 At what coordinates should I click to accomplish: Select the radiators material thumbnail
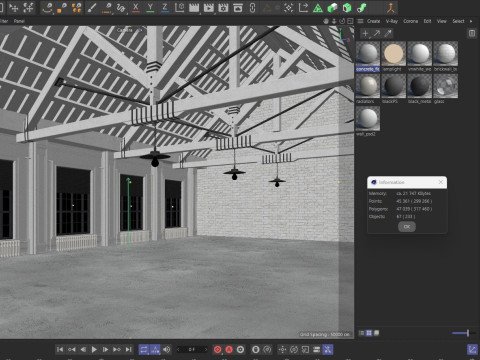click(368, 86)
